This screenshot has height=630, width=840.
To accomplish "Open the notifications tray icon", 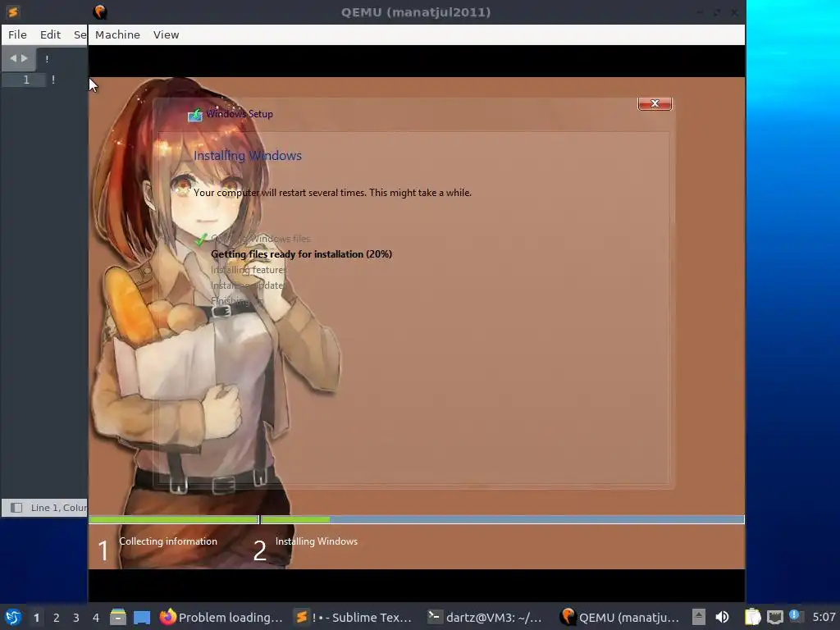I will tap(795, 616).
